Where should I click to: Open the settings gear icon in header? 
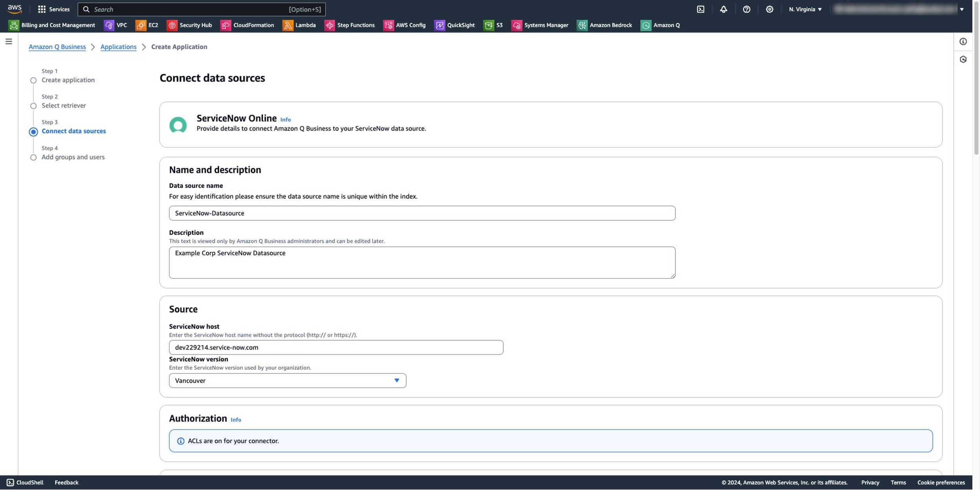769,9
